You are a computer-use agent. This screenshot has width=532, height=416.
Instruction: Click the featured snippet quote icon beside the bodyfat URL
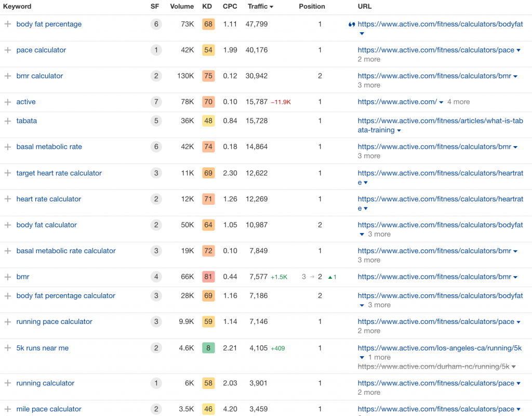coord(352,24)
